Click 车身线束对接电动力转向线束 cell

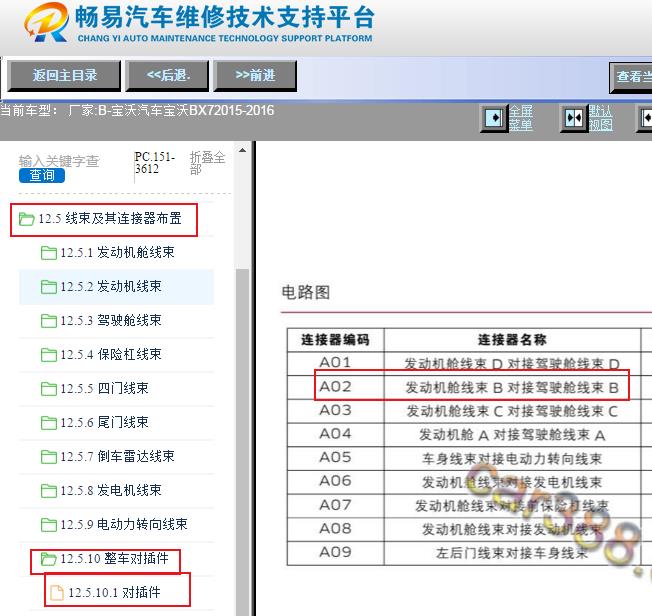click(x=512, y=459)
